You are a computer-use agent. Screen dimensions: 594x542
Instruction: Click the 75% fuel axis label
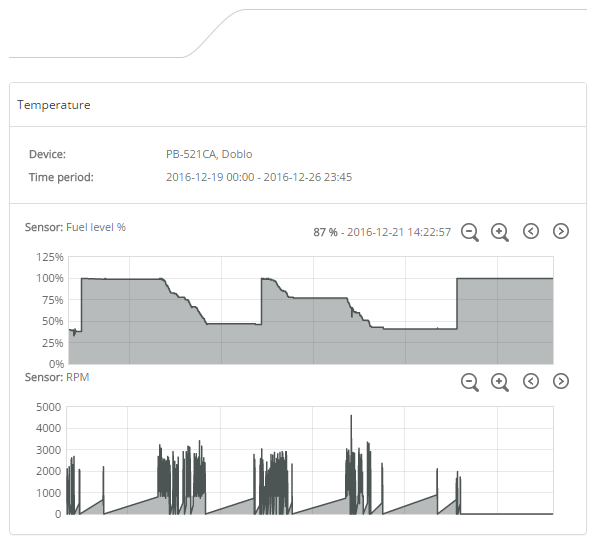pos(53,300)
